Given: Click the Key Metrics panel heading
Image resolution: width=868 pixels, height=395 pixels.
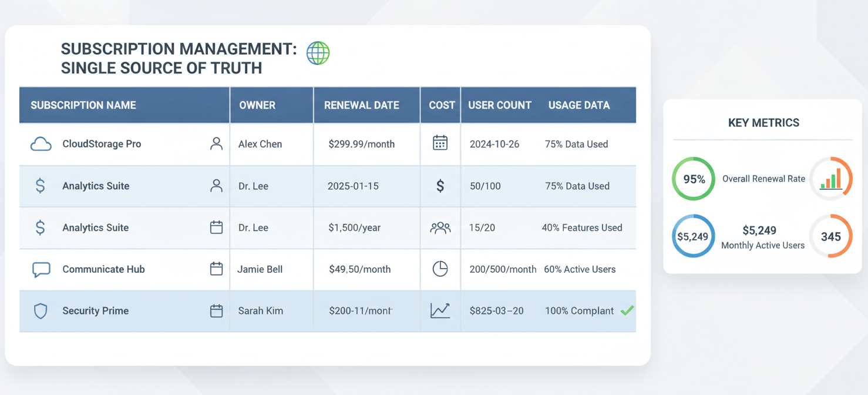Looking at the screenshot, I should [763, 123].
